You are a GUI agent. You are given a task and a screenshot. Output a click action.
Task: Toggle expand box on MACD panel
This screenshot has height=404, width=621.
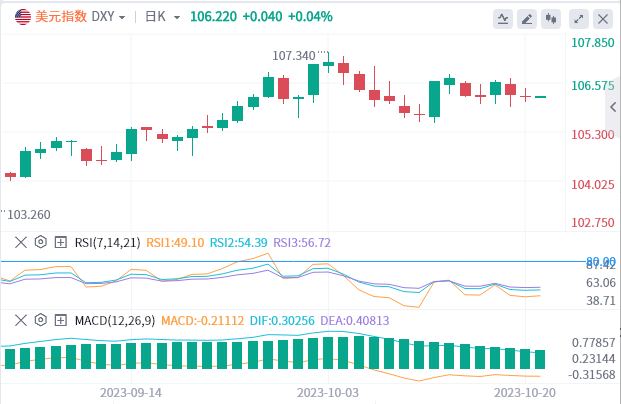coord(60,320)
